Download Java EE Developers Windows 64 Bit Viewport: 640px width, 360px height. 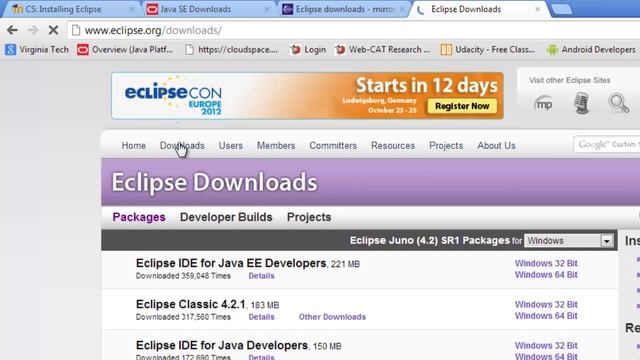(546, 275)
